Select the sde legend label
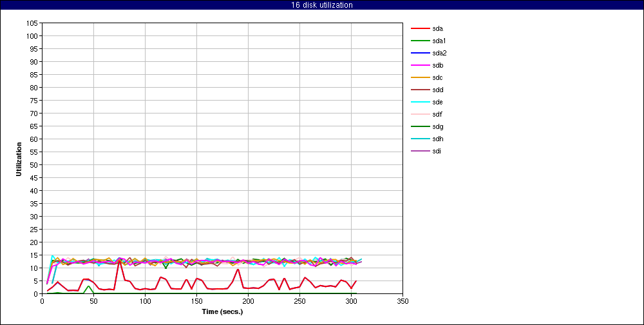Viewport: 644px width, 325px height. point(437,102)
